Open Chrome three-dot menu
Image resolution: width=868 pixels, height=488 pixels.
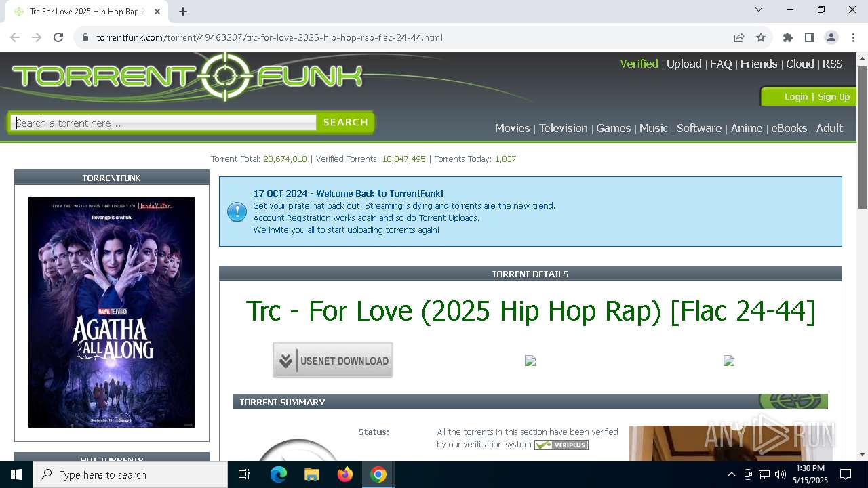tap(853, 37)
